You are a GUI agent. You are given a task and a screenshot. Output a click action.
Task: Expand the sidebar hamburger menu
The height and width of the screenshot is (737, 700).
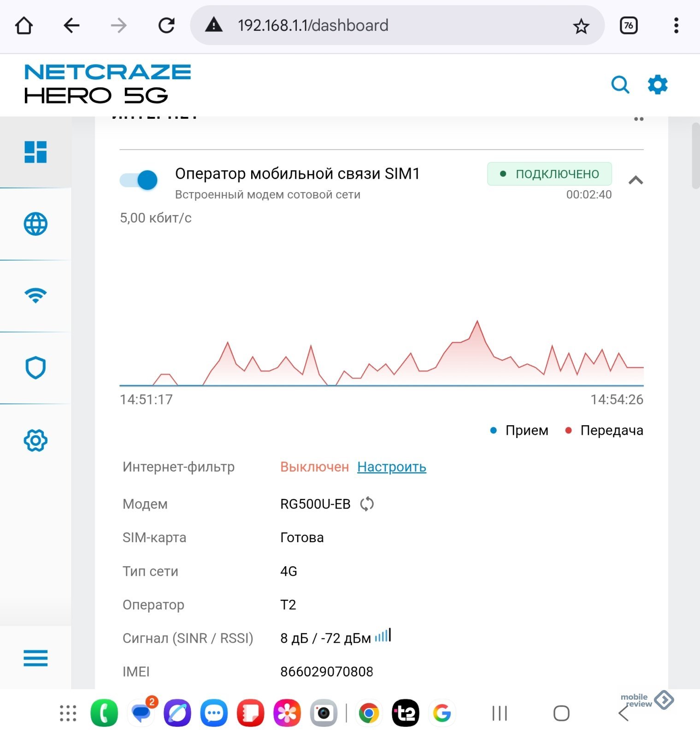[x=35, y=658]
